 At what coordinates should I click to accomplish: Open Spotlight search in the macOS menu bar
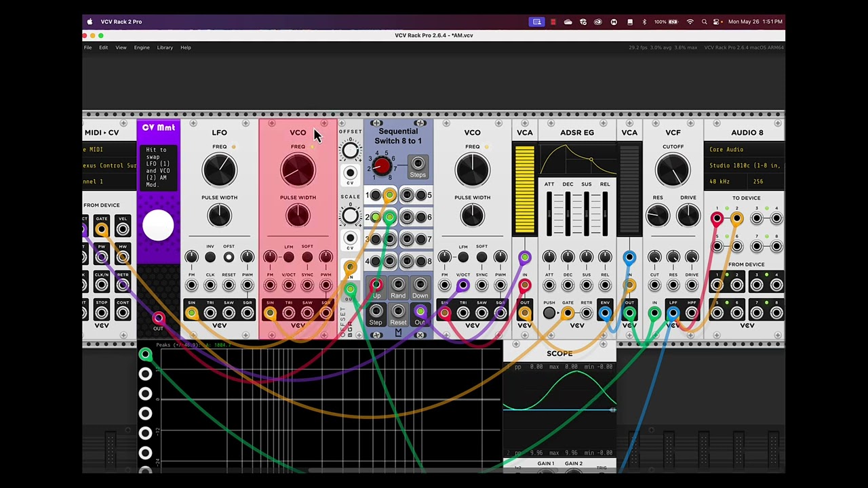click(704, 22)
